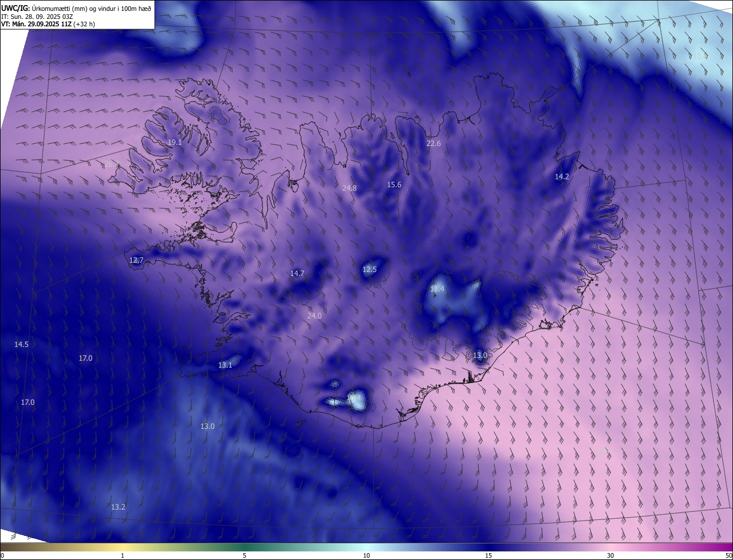Click the 14.2 value in east Iceland

[562, 177]
